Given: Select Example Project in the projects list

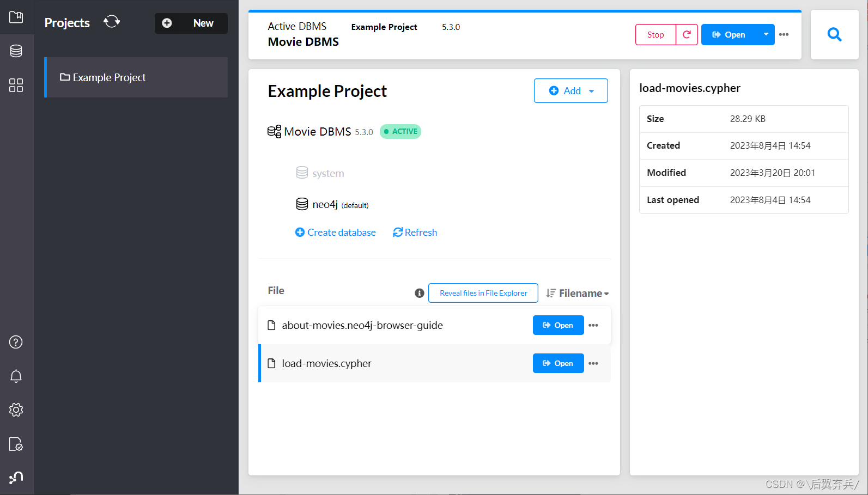Looking at the screenshot, I should click(x=136, y=77).
